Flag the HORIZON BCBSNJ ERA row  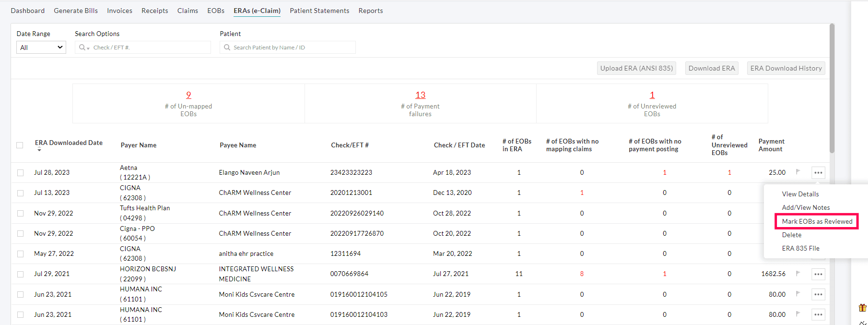(x=798, y=273)
